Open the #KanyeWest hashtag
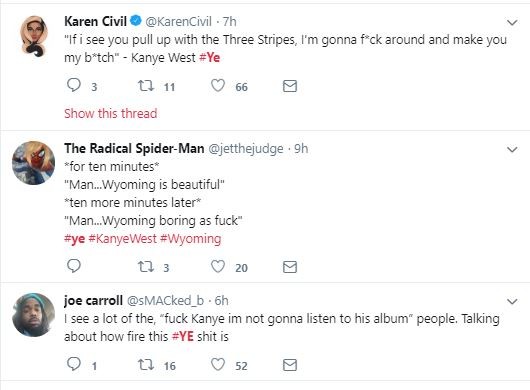The height and width of the screenshot is (390, 530). pyautogui.click(x=122, y=239)
